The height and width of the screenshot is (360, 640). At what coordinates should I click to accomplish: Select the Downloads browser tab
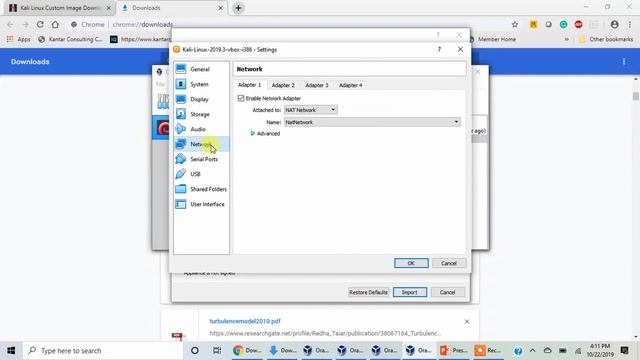tap(171, 8)
